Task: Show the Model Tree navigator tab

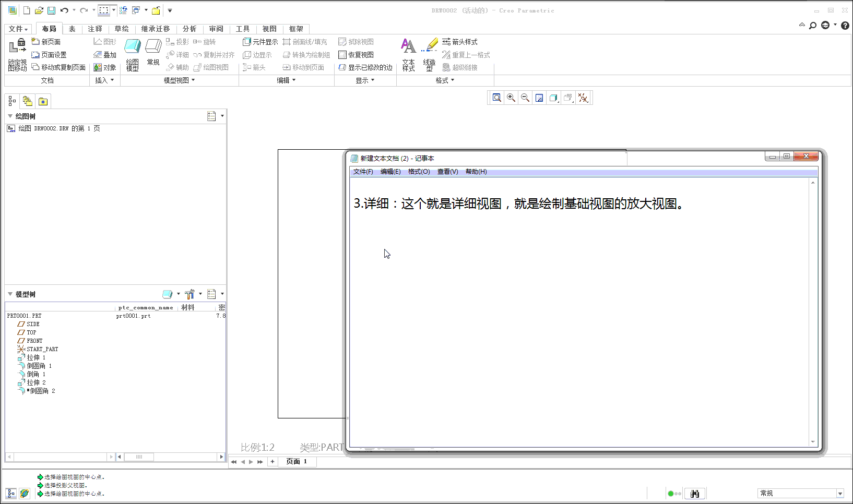Action: [x=12, y=101]
